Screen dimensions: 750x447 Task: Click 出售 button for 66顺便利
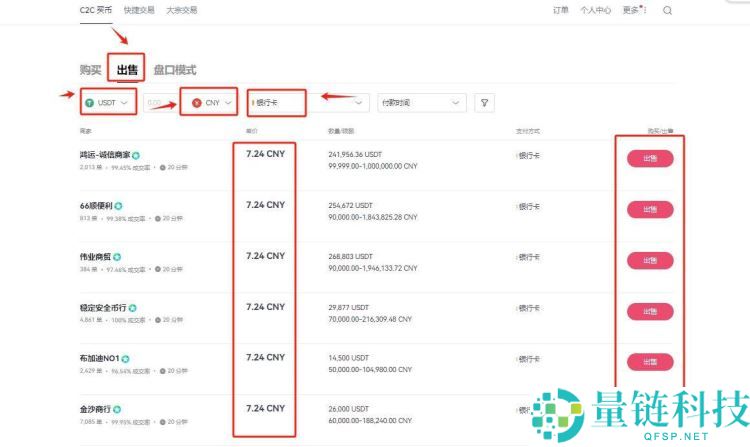(x=650, y=209)
